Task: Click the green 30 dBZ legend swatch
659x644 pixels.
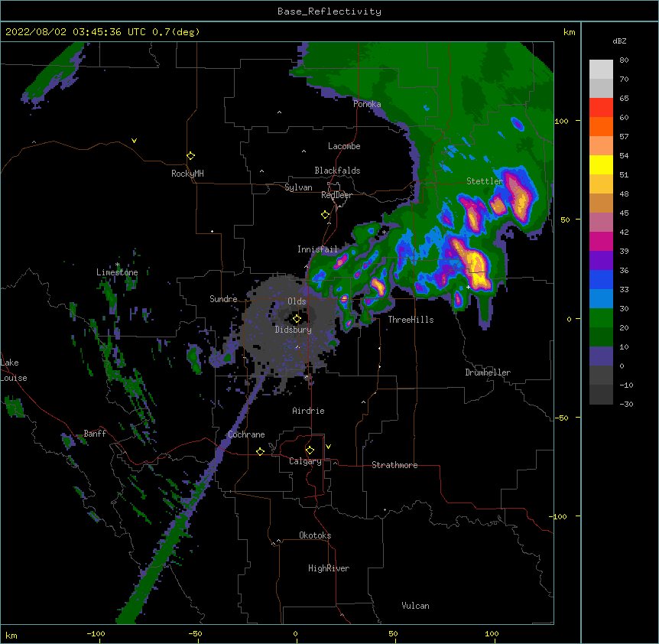Action: (601, 318)
